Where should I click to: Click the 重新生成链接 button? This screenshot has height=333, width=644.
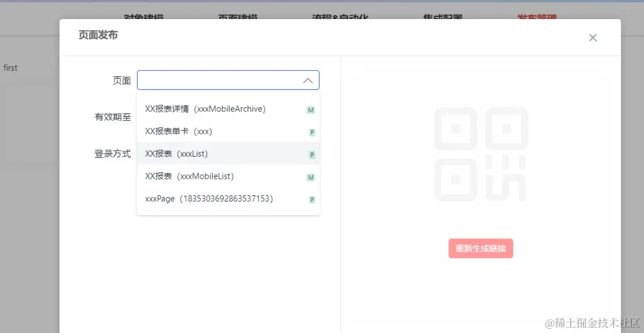[x=481, y=248]
